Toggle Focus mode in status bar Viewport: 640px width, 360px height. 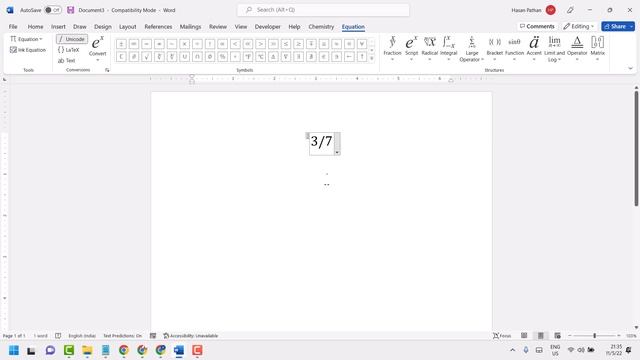tap(502, 336)
